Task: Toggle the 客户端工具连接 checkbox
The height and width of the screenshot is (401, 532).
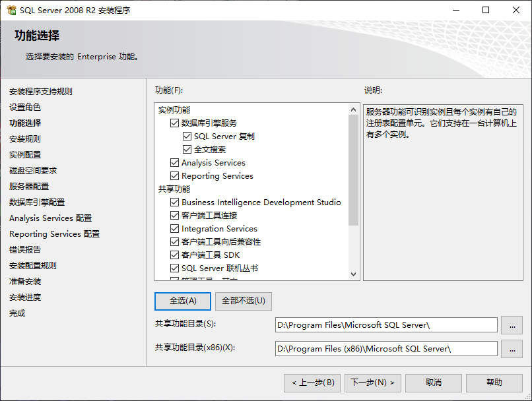Action: pos(174,216)
